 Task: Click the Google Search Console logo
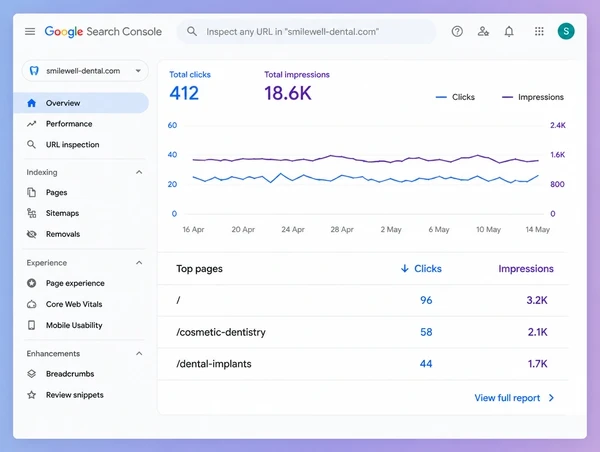tap(103, 31)
